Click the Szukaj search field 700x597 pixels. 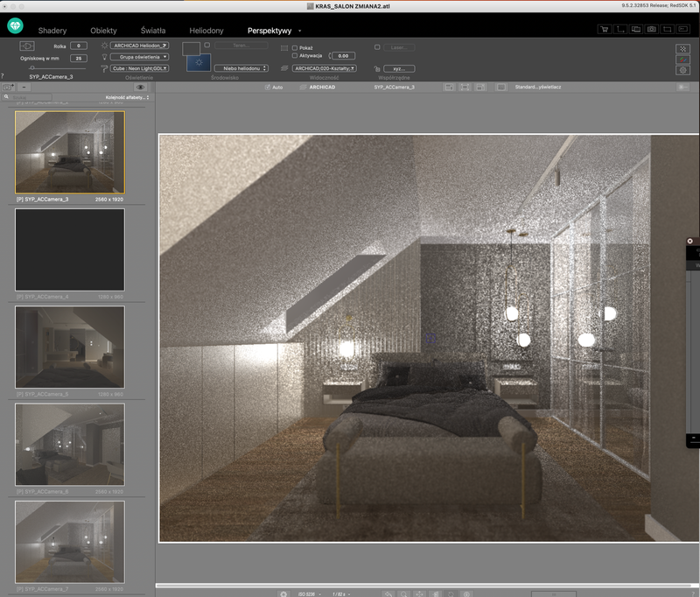[28, 97]
